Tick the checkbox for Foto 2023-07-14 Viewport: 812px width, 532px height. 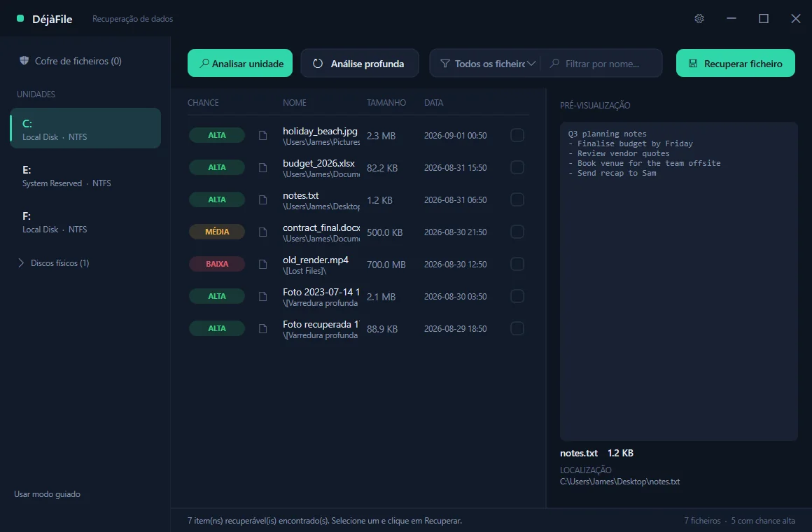tap(517, 296)
